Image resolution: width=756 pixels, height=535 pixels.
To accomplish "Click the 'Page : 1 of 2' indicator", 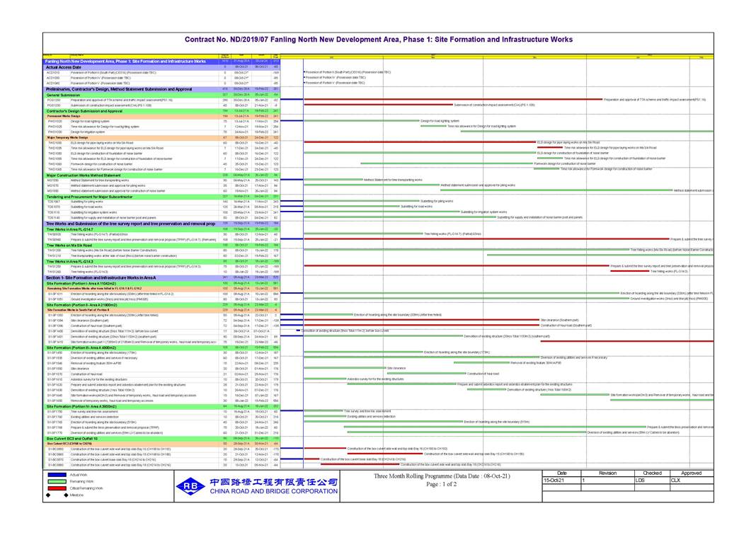I will click(441, 484).
